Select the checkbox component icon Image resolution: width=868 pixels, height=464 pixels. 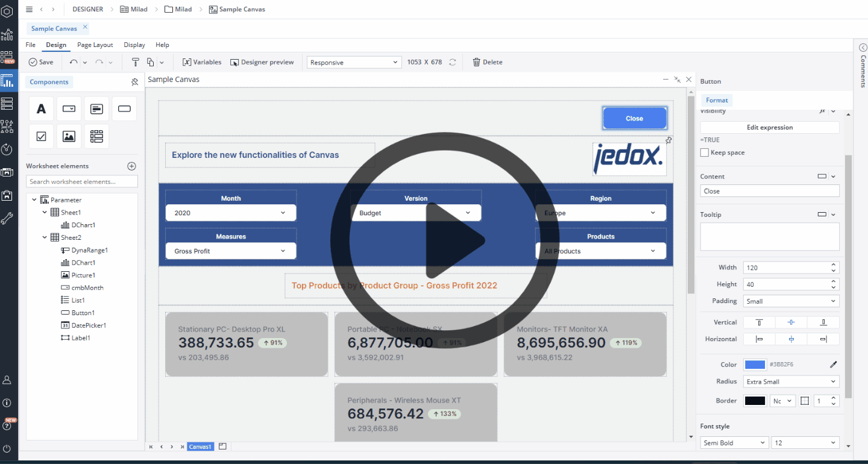pos(41,137)
